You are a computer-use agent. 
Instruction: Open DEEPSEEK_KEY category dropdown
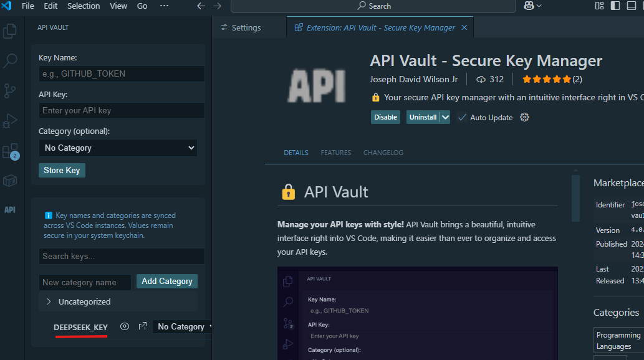tap(183, 327)
